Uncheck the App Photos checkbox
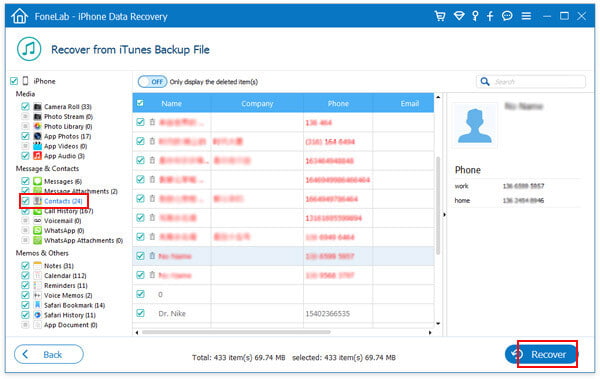 coord(25,136)
